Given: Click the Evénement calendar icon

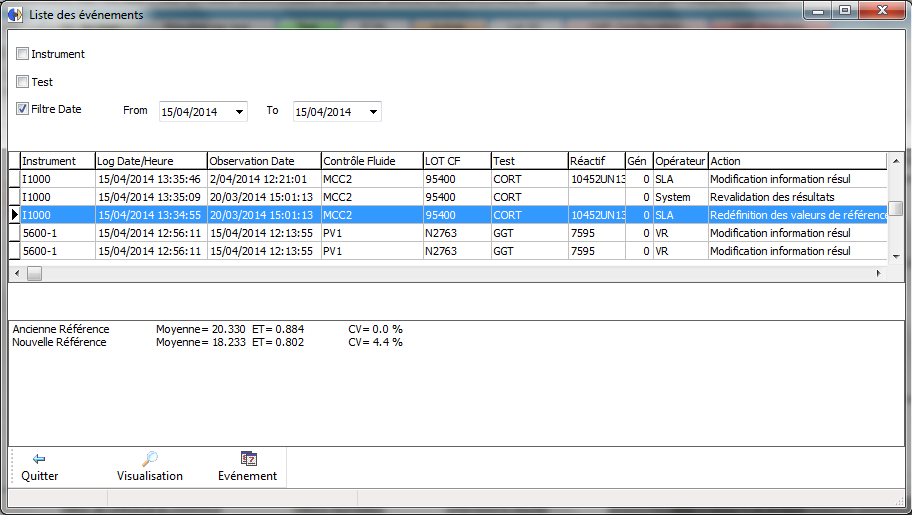Looking at the screenshot, I should (x=248, y=459).
